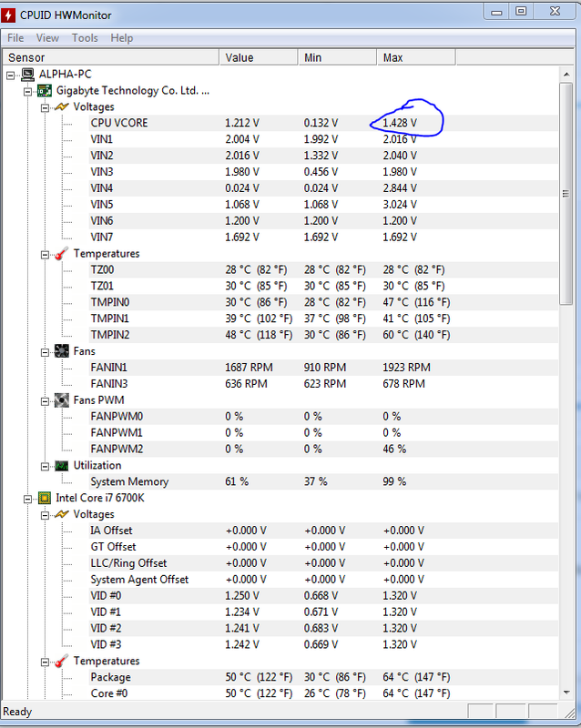The width and height of the screenshot is (581, 728).
Task: Collapse the Intel CPU Voltages group
Action: click(46, 515)
